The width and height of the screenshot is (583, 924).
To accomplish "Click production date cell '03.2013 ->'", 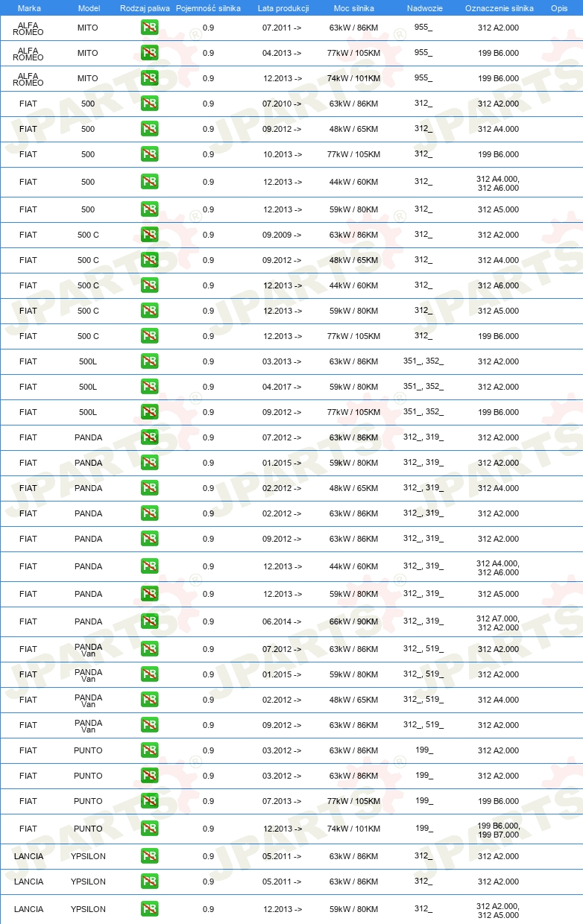I will click(282, 361).
